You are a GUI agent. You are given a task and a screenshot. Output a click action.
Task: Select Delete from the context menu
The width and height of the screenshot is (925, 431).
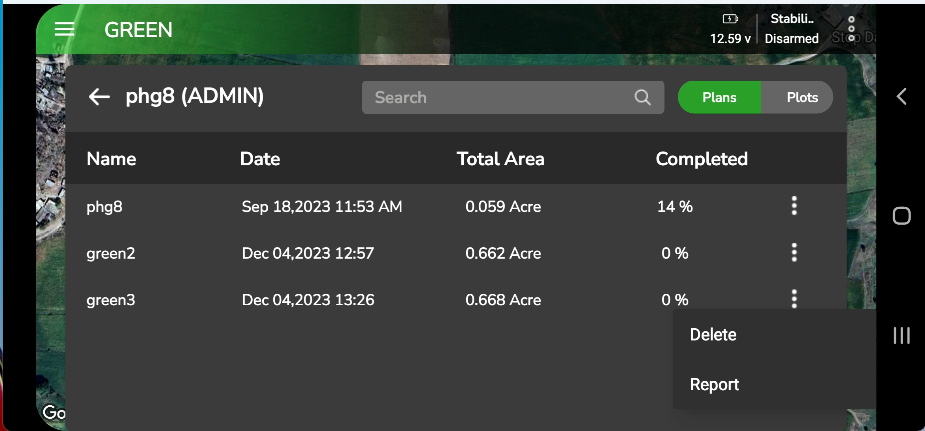click(x=713, y=335)
